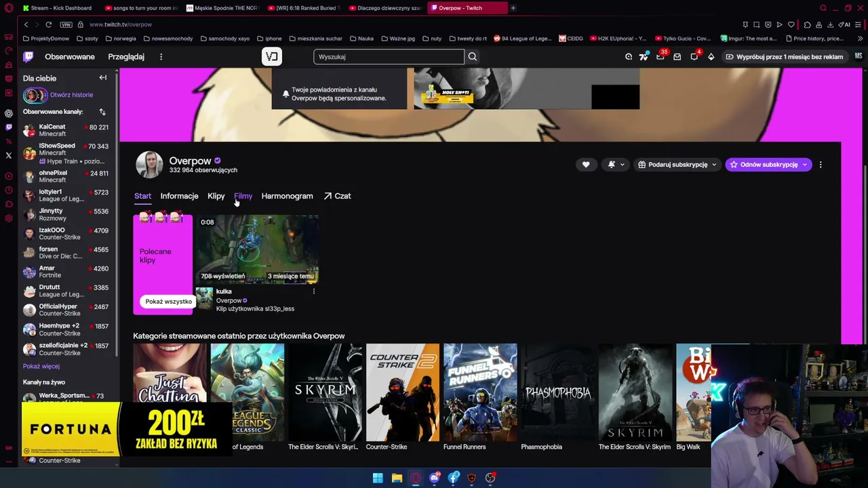Open Twitch top nav three-dot menu

161,57
